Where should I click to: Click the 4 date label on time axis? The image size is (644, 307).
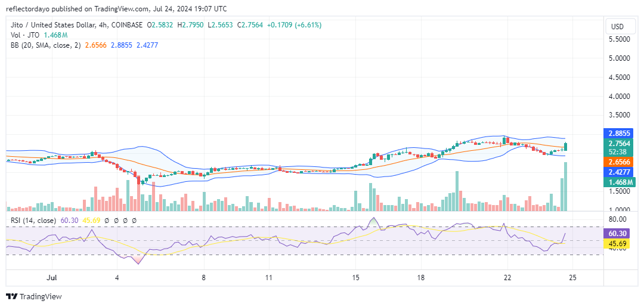click(117, 277)
